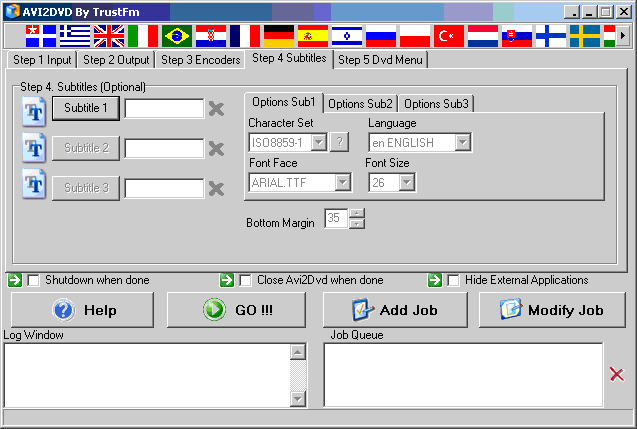The image size is (637, 429).
Task: Click the Subtitle 1 file path field
Action: [164, 109]
